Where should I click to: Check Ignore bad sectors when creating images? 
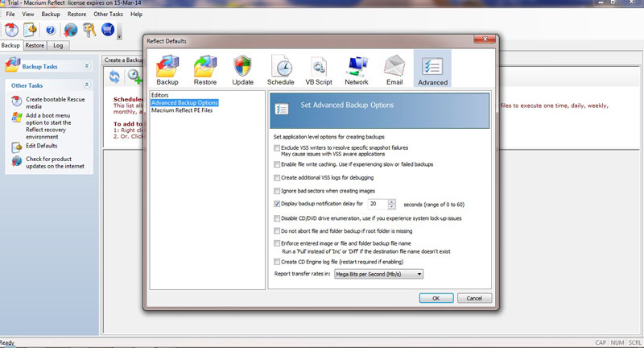277,191
